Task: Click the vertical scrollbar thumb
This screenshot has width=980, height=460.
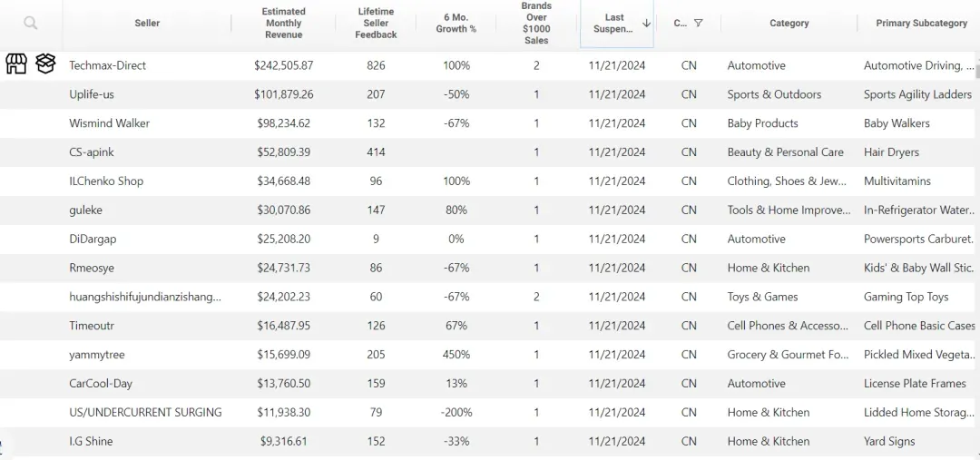Action: pyautogui.click(x=977, y=65)
